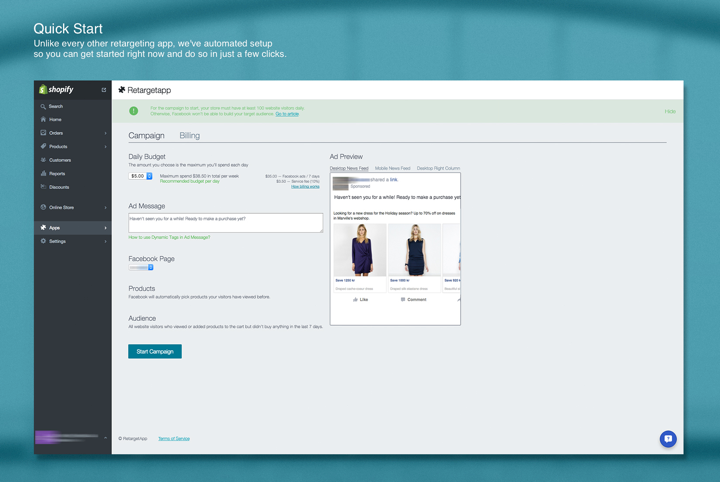Expand the account menu caret at sidebar bottom
This screenshot has height=482, width=720.
pyautogui.click(x=106, y=438)
